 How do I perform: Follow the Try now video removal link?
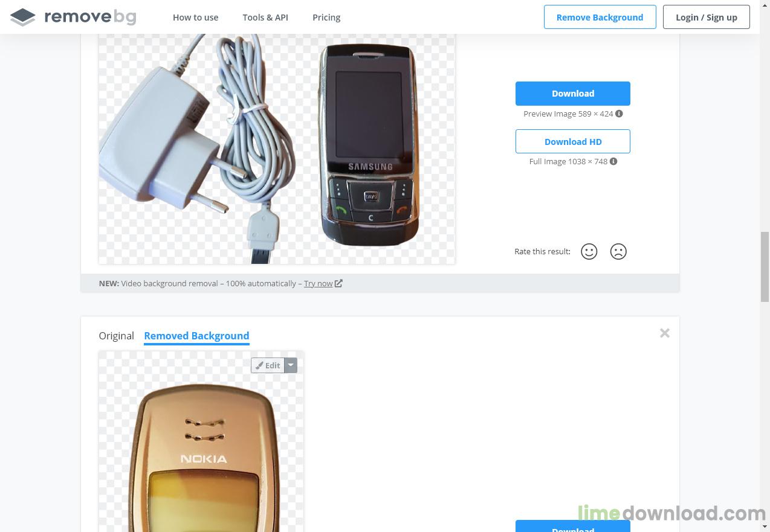[x=319, y=283]
